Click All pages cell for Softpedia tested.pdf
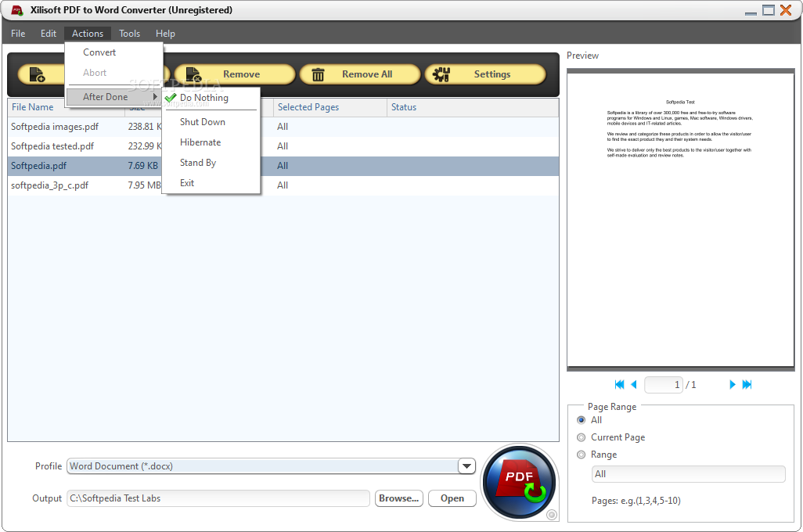The height and width of the screenshot is (532, 803). (x=283, y=146)
